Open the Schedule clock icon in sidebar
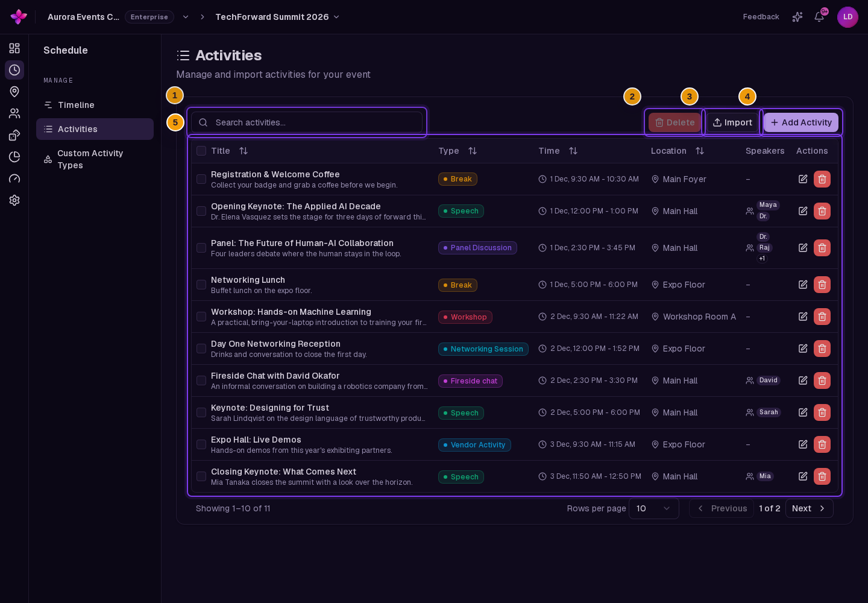The image size is (868, 603). (14, 70)
